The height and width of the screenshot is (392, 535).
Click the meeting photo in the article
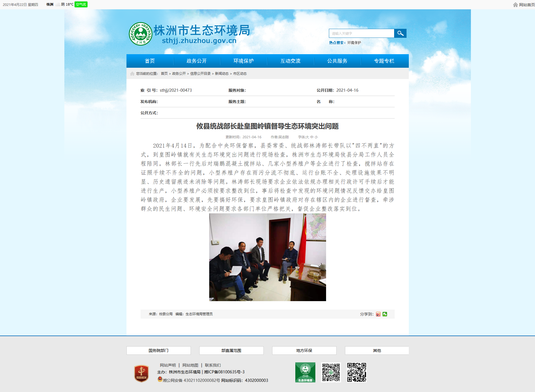tap(267, 257)
